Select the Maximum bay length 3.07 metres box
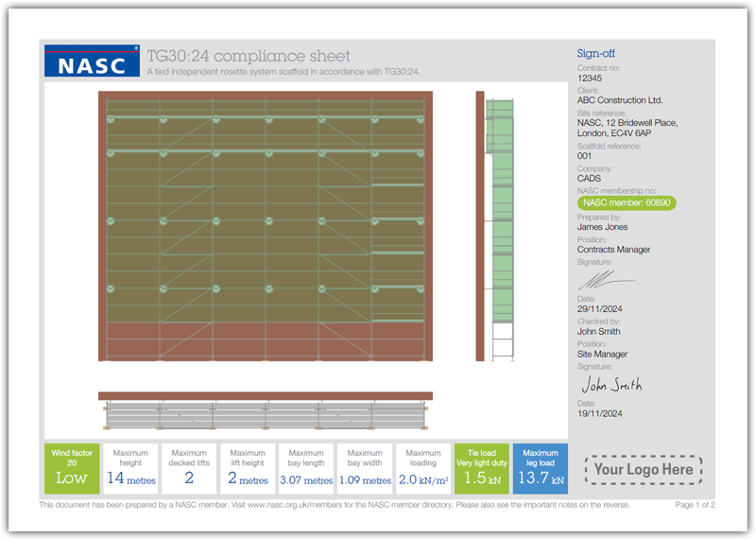Viewport: 756px width, 540px height. point(306,469)
